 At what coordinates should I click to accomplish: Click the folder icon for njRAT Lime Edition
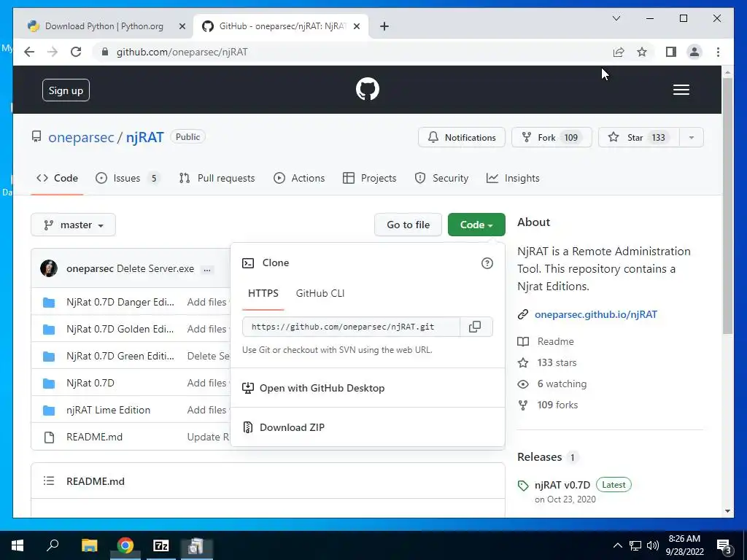click(49, 410)
